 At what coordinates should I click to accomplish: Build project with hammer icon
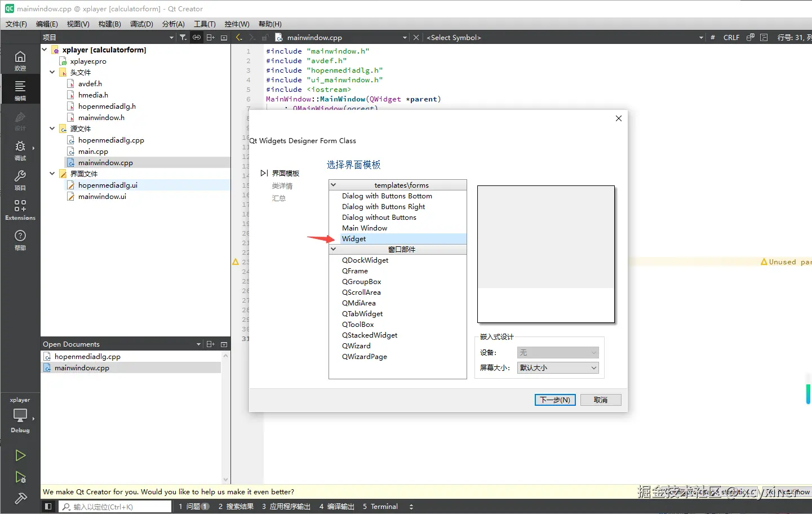(x=20, y=498)
